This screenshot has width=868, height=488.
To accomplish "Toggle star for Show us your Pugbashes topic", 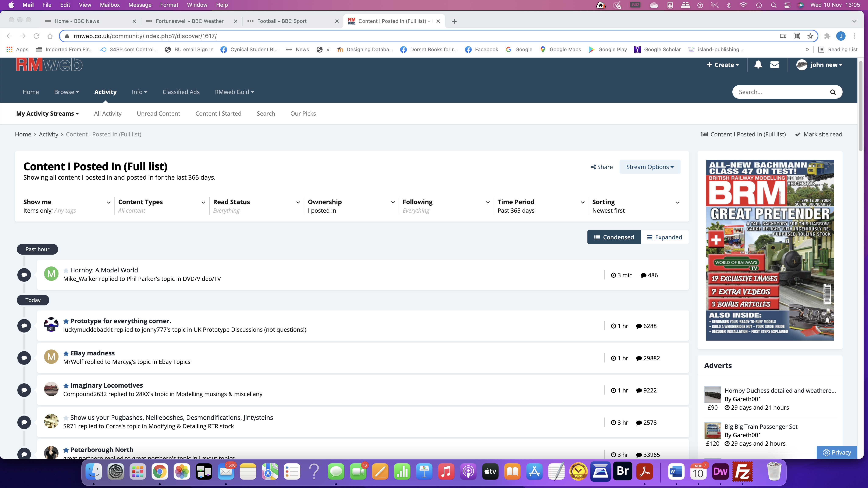I will 66,418.
